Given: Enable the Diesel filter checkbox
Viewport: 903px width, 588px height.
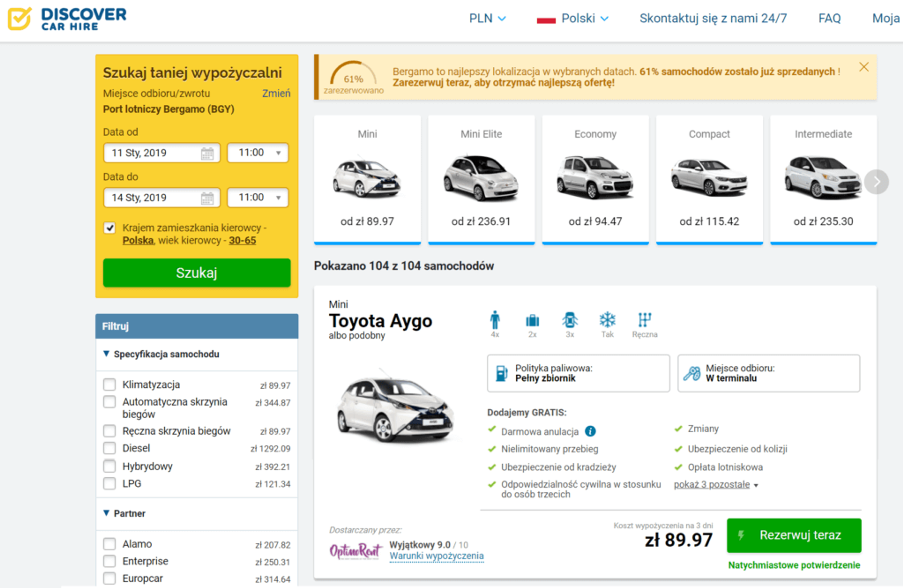Looking at the screenshot, I should tap(110, 448).
